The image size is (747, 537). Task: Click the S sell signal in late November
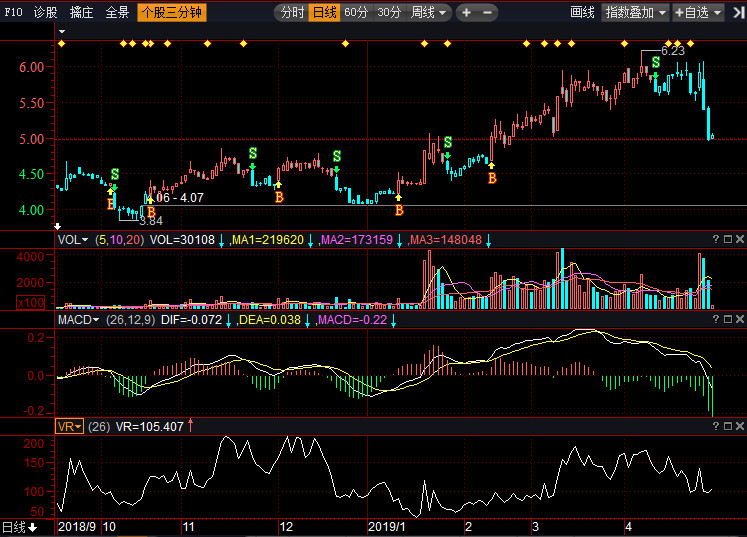pyautogui.click(x=253, y=153)
